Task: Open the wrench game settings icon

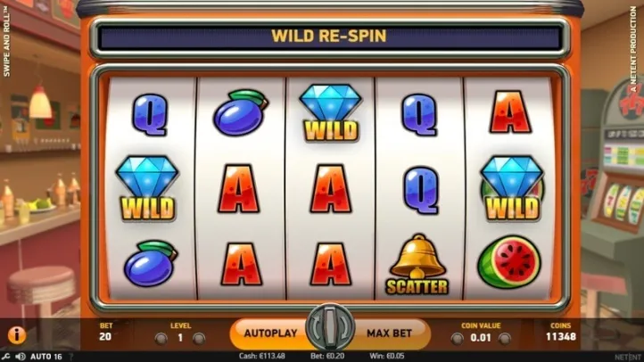Action: pos(5,357)
